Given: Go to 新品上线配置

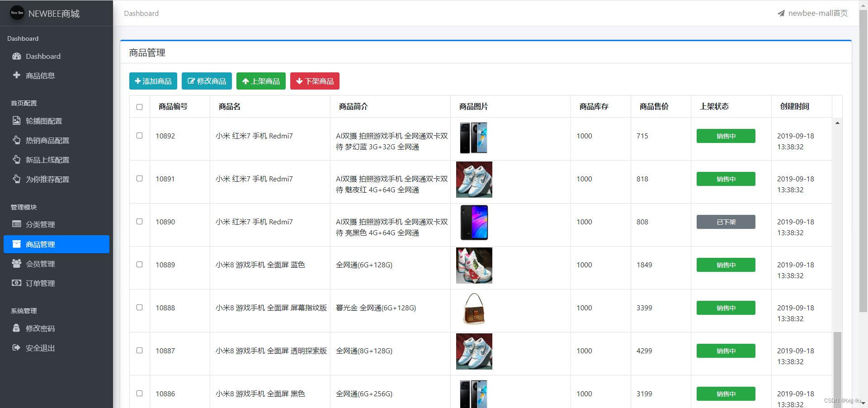Looking at the screenshot, I should (x=57, y=160).
